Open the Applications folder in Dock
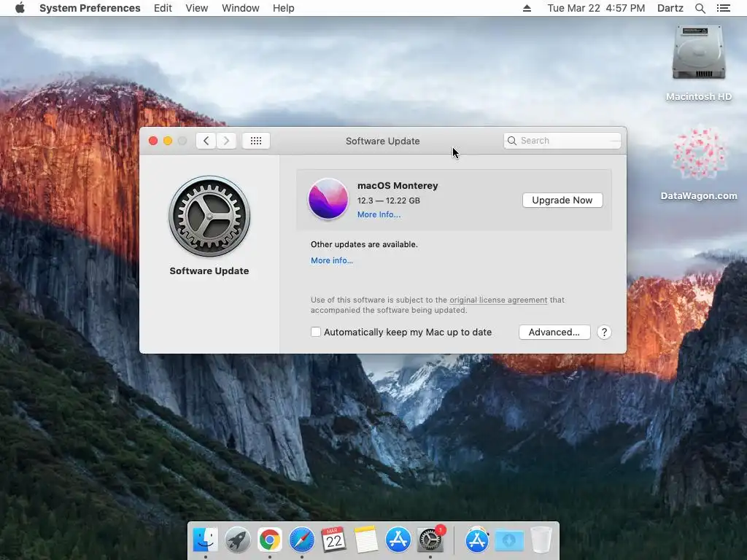Viewport: 747px width, 560px height. (477, 540)
